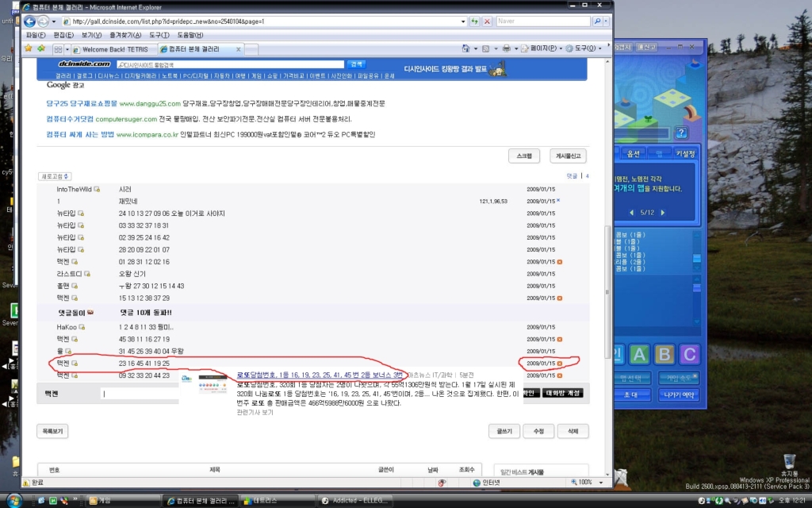Click the 삭제 delete button
Image resolution: width=812 pixels, height=508 pixels.
click(x=573, y=431)
